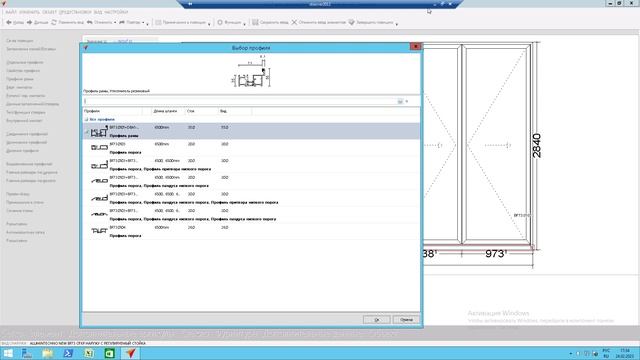Open Excel from the taskbar
This screenshot has height=360, width=640.
click(x=89, y=353)
